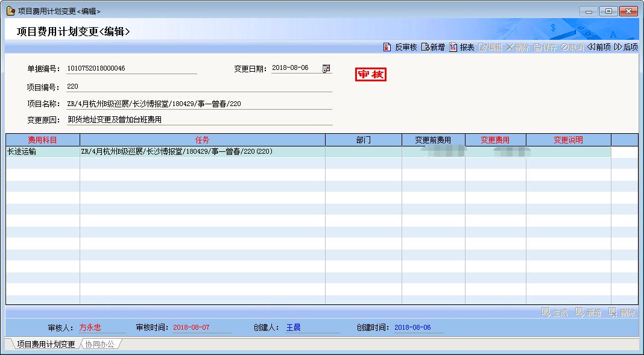Image resolution: width=644 pixels, height=355 pixels.
Task: Select the 项目费用计划变更 tab
Action: click(46, 344)
